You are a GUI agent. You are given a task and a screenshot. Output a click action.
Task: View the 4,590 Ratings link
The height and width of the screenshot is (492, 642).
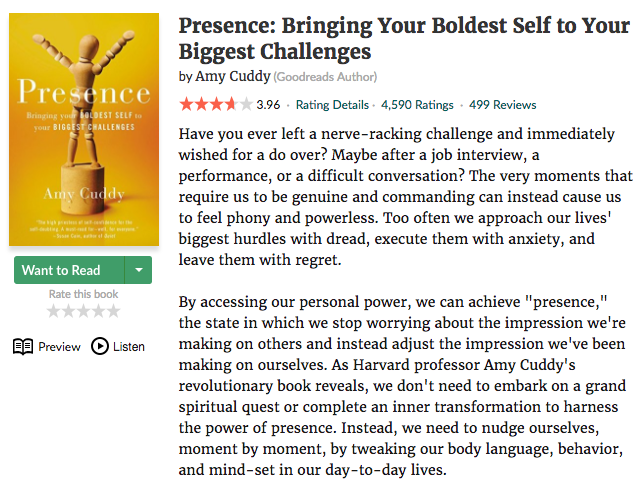click(417, 104)
